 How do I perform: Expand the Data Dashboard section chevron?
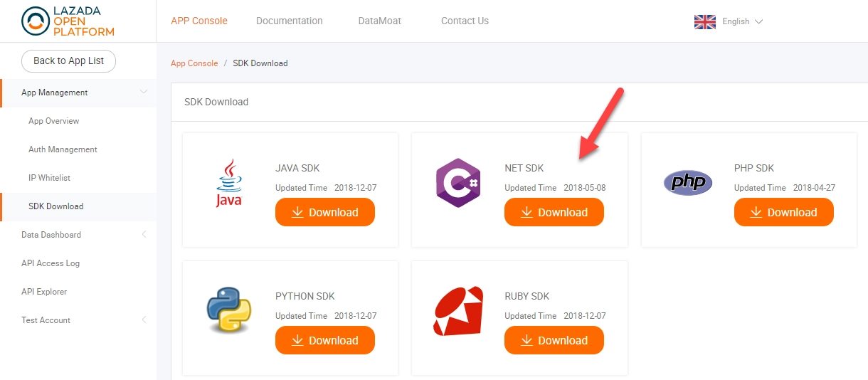pos(144,234)
